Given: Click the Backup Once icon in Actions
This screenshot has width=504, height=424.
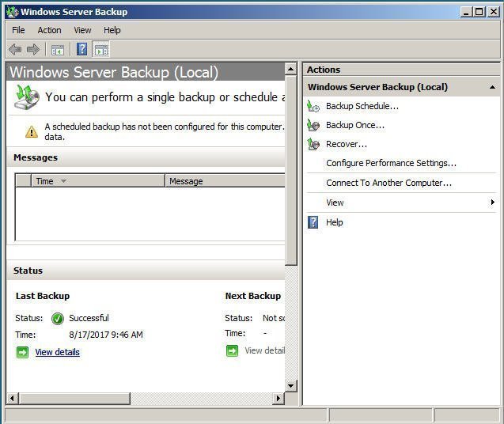Looking at the screenshot, I should click(x=313, y=125).
